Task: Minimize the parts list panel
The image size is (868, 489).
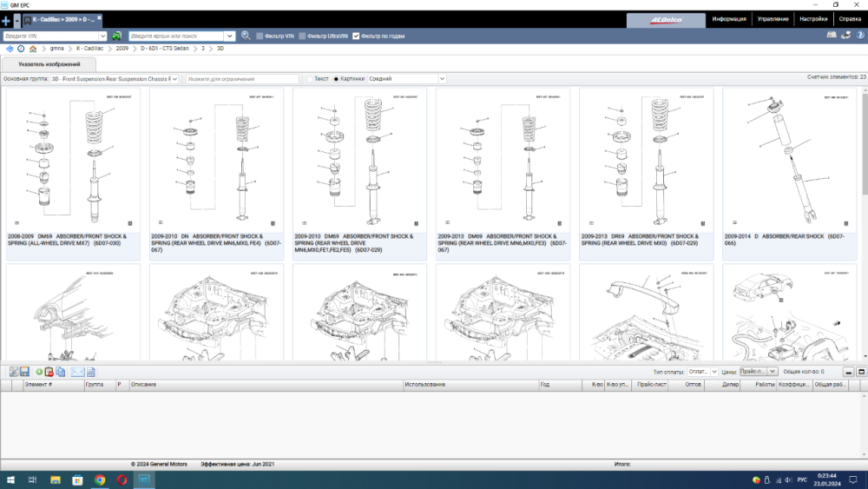Action: [849, 372]
